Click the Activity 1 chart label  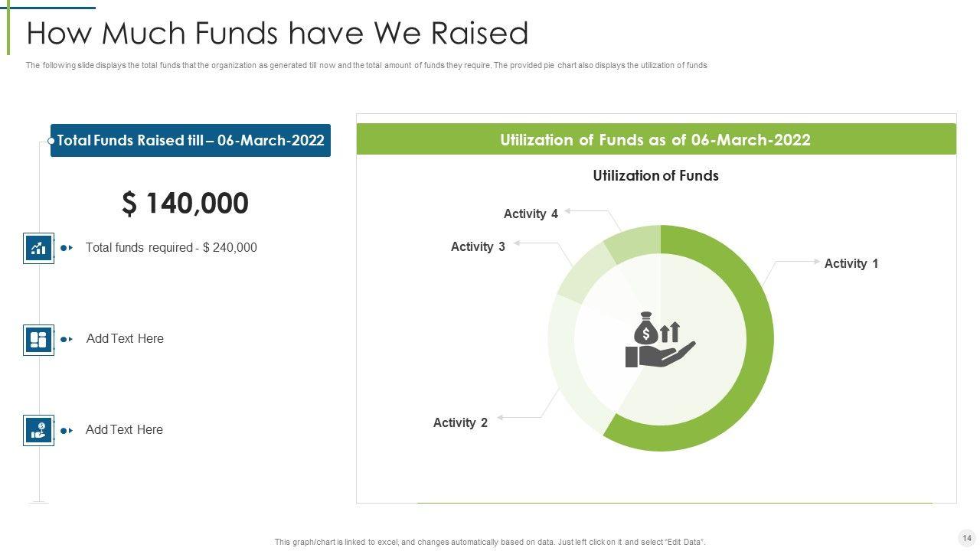851,263
